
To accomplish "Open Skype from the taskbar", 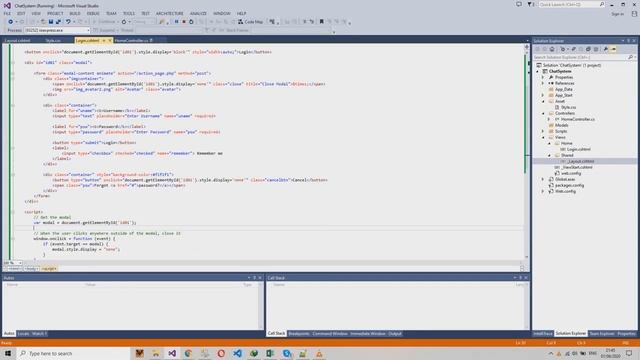I will 287,353.
